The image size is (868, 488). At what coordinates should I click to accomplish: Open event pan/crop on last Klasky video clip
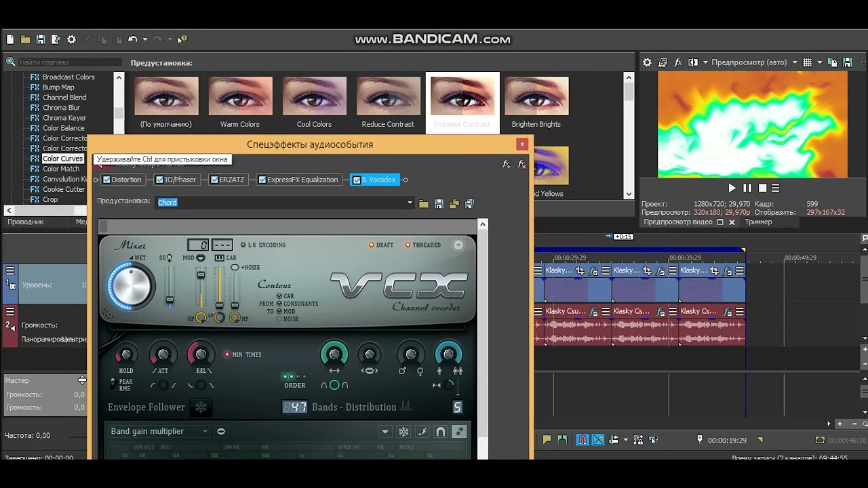click(x=714, y=271)
